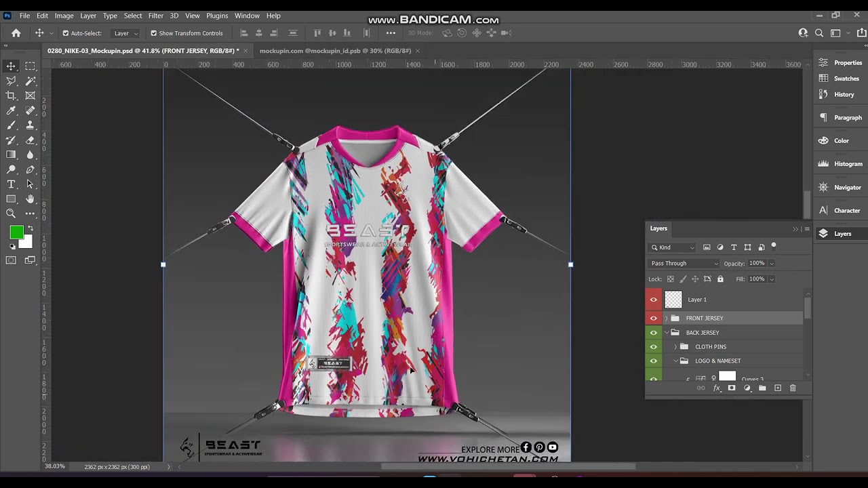868x488 pixels.
Task: Open the Auto-Select Layer dropdown
Action: (126, 33)
